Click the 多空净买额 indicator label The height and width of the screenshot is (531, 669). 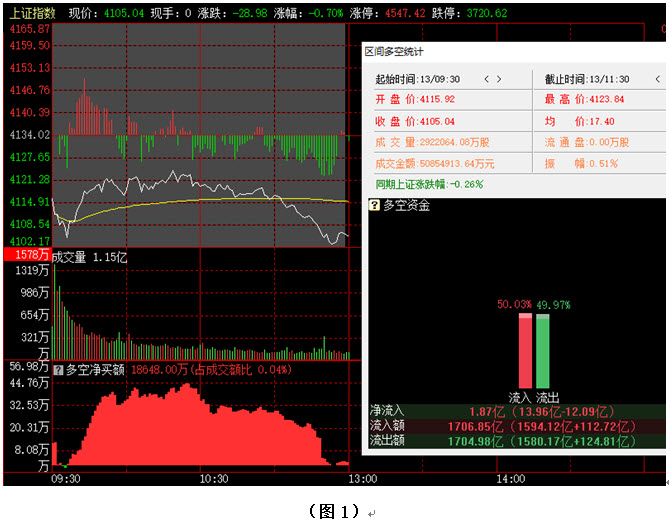click(x=95, y=369)
